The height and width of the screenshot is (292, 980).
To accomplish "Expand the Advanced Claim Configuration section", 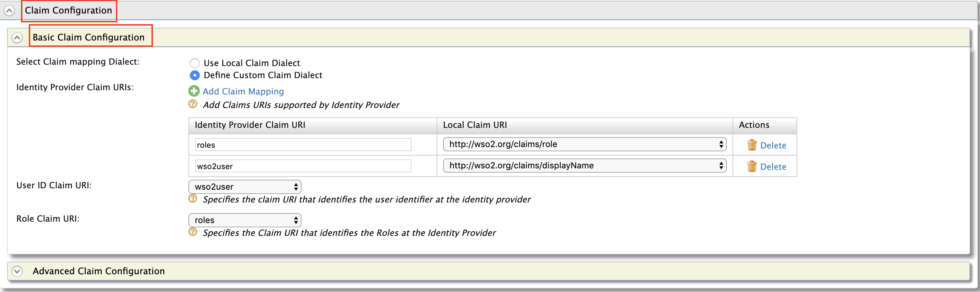I will 17,271.
